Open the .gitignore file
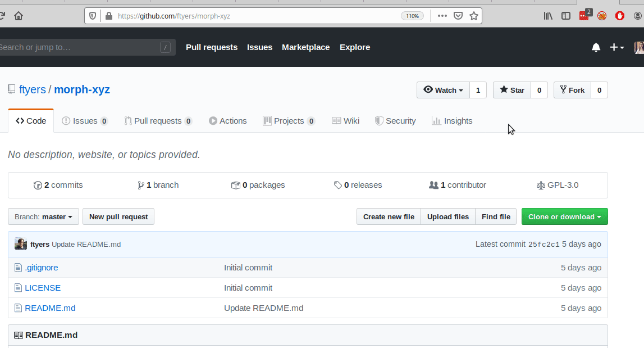 (x=42, y=268)
